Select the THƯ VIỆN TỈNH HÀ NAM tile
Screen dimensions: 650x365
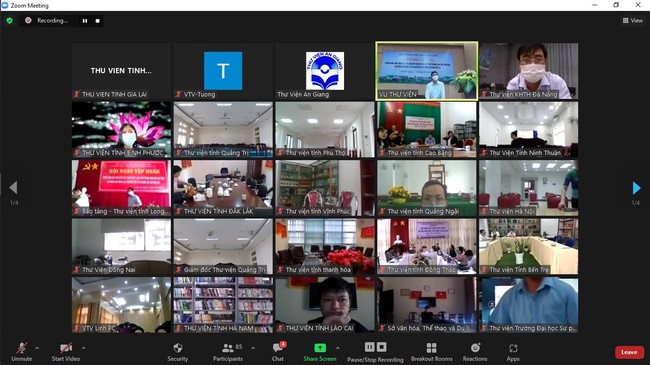click(223, 305)
